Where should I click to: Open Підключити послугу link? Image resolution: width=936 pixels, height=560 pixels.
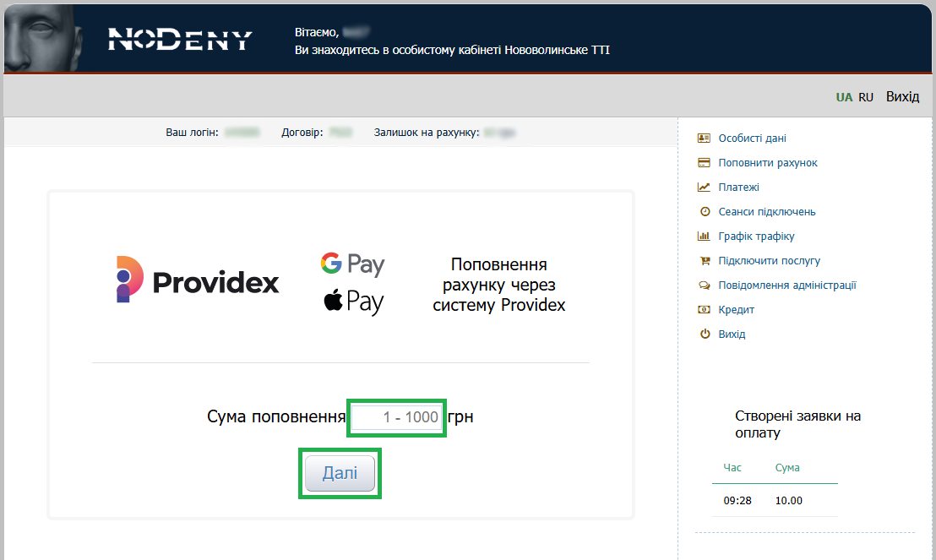pyautogui.click(x=769, y=260)
